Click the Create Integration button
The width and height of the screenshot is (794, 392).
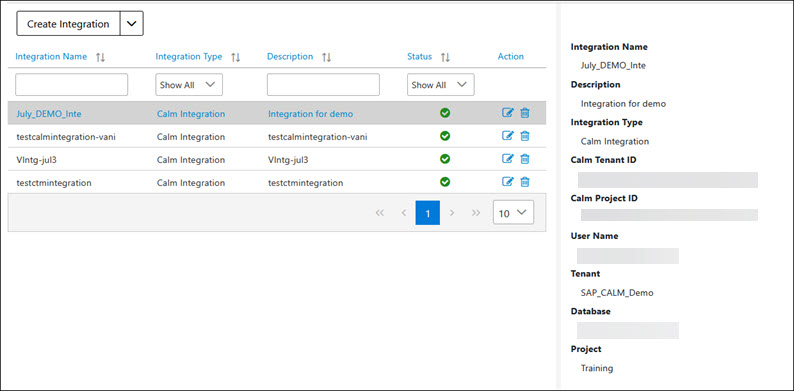point(68,24)
